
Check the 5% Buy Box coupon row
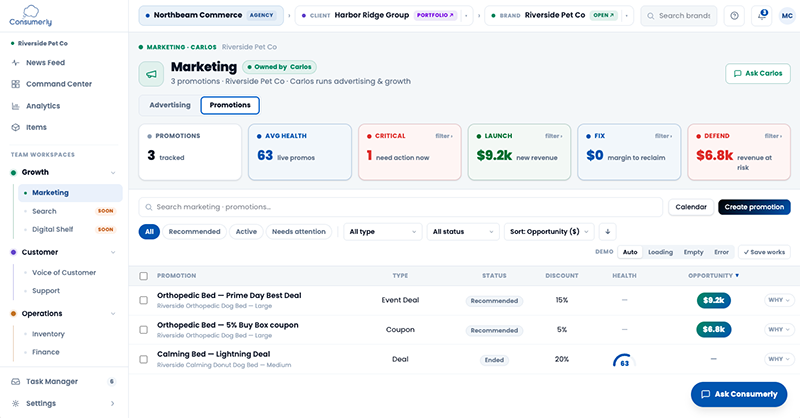(143, 330)
